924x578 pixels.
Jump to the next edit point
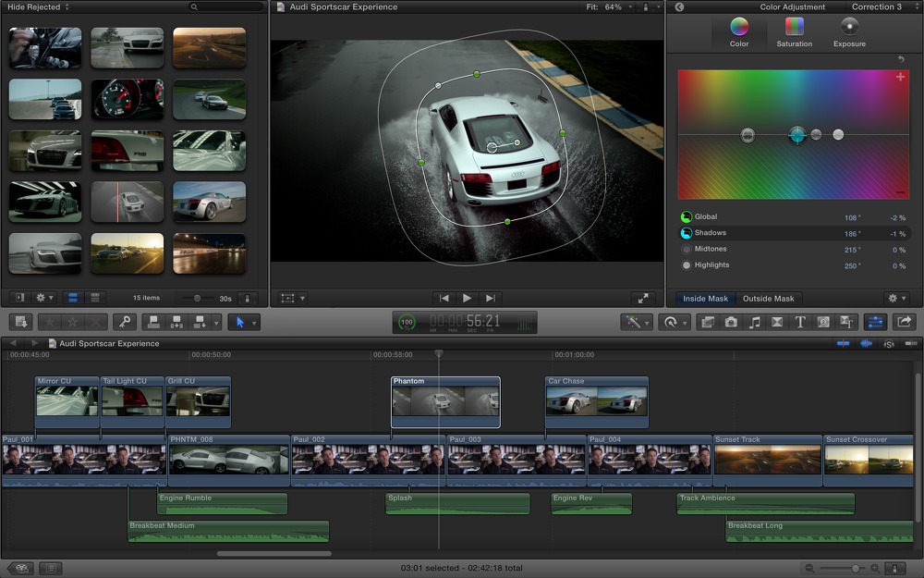click(490, 299)
